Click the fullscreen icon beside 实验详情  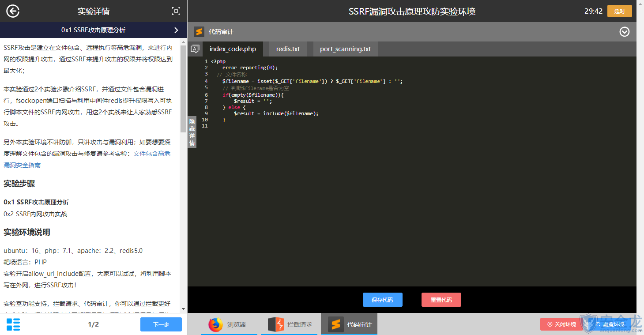click(176, 11)
